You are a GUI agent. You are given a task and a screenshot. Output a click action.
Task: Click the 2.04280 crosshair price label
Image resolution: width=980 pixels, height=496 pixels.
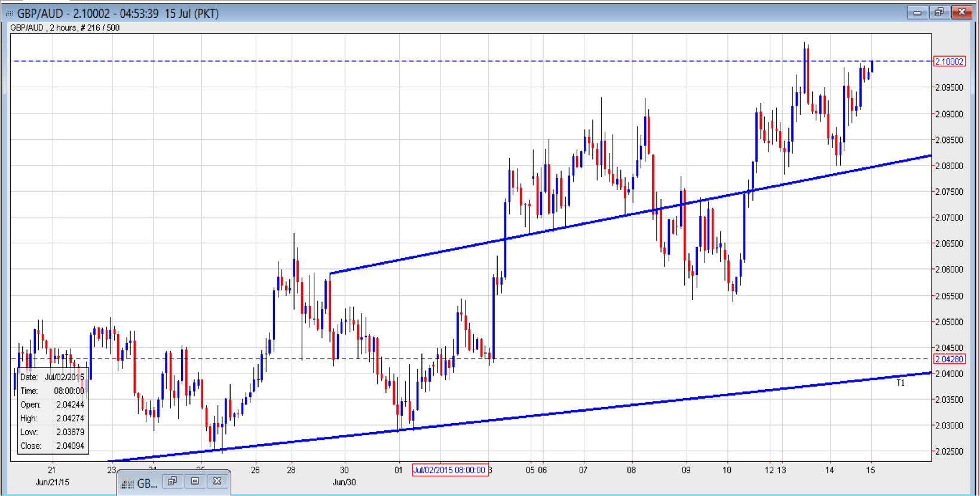pos(949,359)
